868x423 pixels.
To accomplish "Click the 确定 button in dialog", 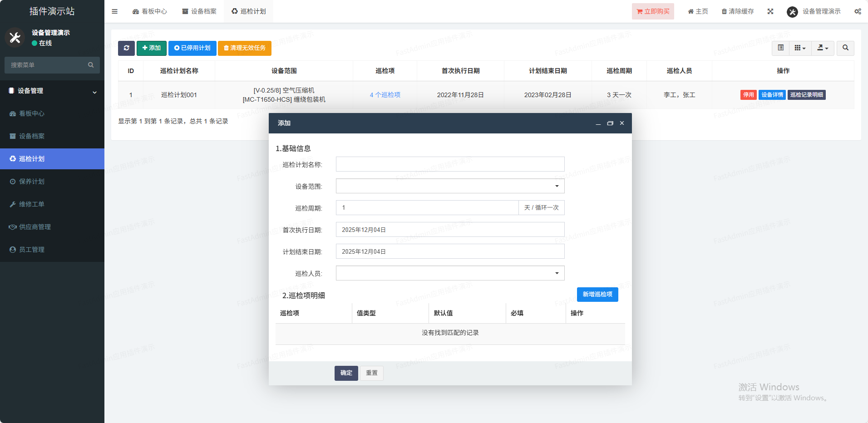I will click(346, 373).
